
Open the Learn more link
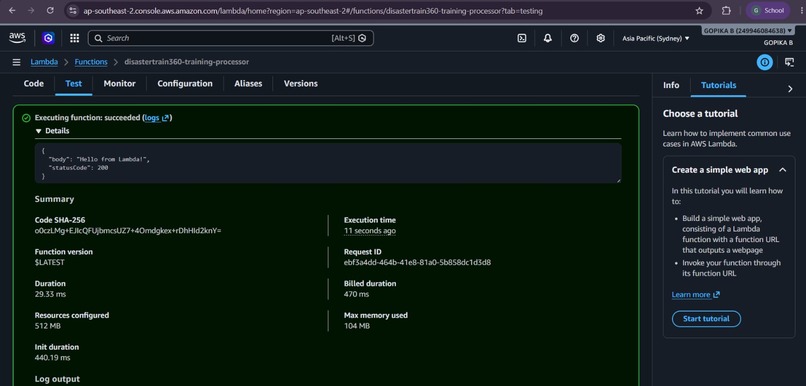coord(695,295)
